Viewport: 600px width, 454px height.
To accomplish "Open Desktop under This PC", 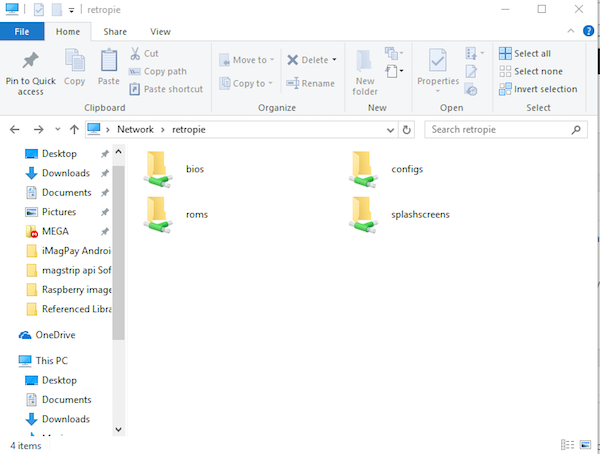I will coord(51,381).
